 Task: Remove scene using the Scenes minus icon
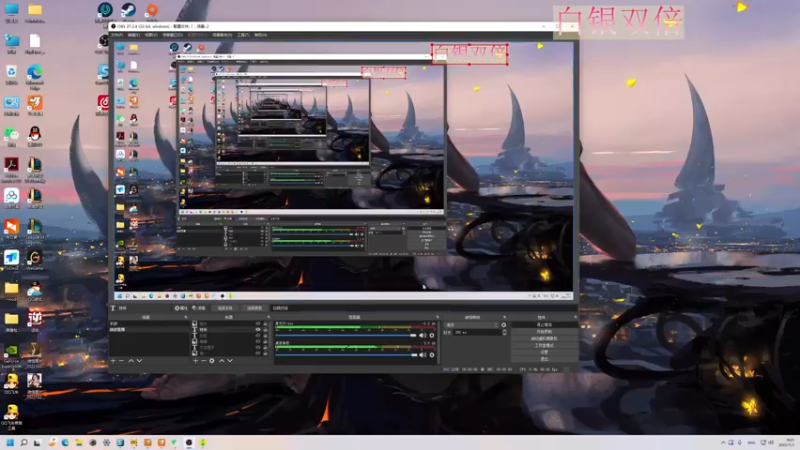tap(121, 360)
